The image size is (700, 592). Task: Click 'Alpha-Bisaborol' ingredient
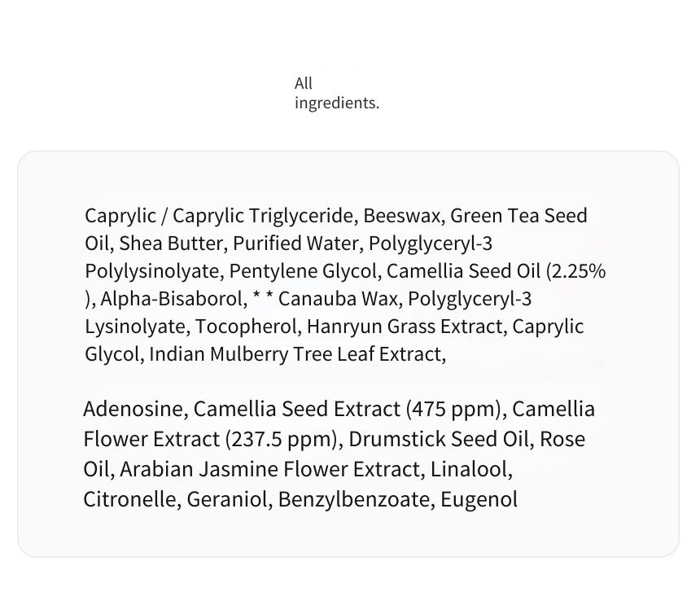pyautogui.click(x=173, y=299)
